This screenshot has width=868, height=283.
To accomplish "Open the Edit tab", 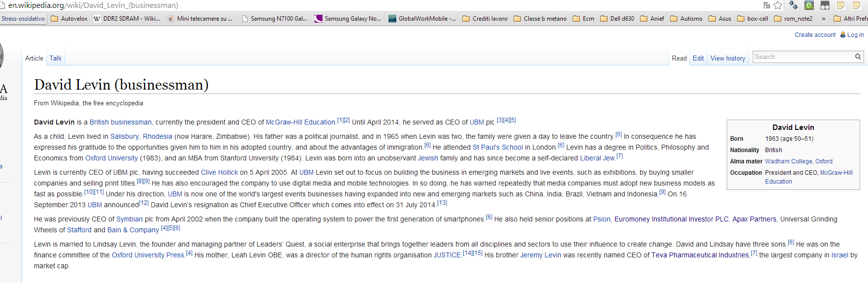I will click(698, 58).
